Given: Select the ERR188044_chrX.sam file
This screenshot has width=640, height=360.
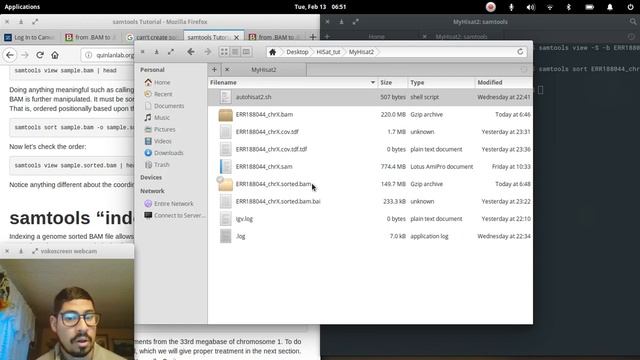Looking at the screenshot, I should pyautogui.click(x=370, y=167).
